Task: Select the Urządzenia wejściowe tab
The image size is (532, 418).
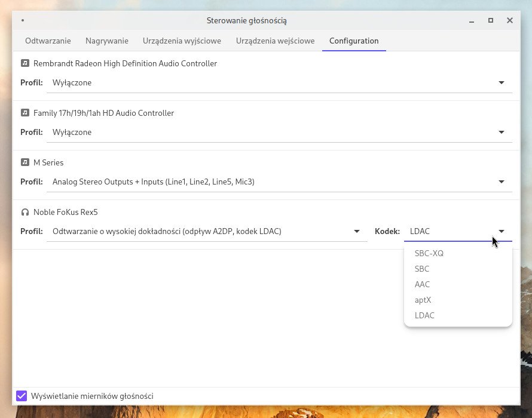Action: pyautogui.click(x=275, y=41)
